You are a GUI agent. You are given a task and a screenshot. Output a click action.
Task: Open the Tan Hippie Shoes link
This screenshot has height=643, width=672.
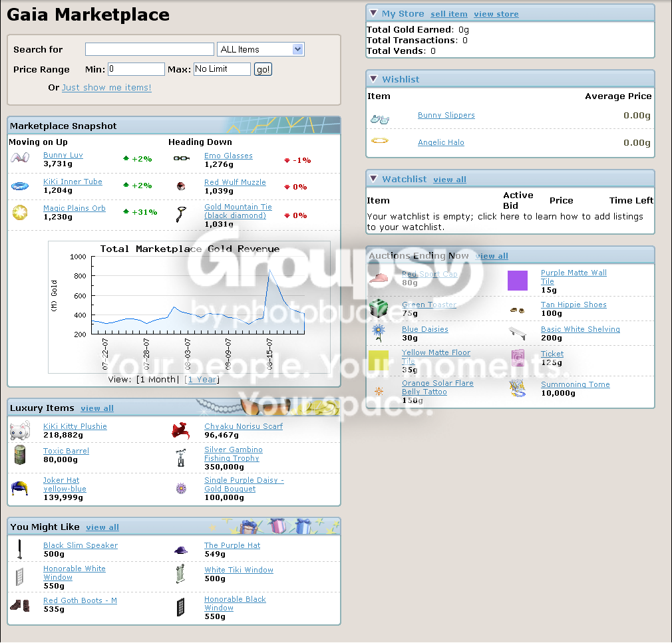pyautogui.click(x=574, y=305)
